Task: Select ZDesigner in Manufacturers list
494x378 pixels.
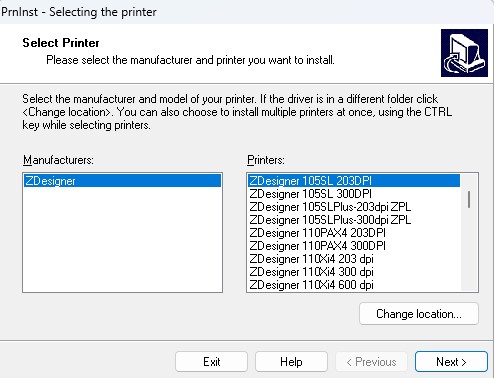Action: (122, 181)
